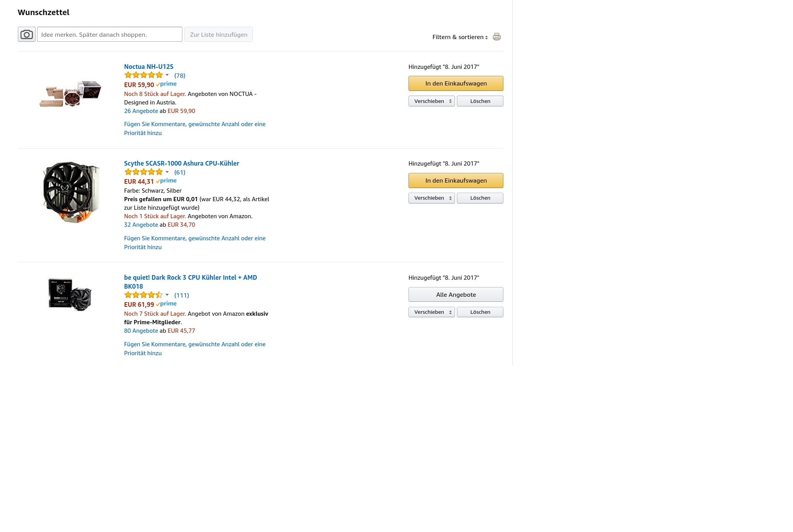The width and height of the screenshot is (793, 532).
Task: Click the printer icon to print the list
Action: (x=497, y=37)
